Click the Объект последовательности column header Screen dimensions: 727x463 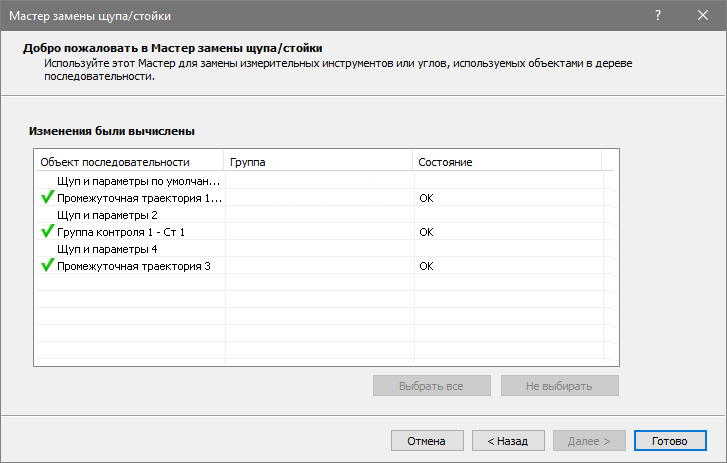[115, 162]
